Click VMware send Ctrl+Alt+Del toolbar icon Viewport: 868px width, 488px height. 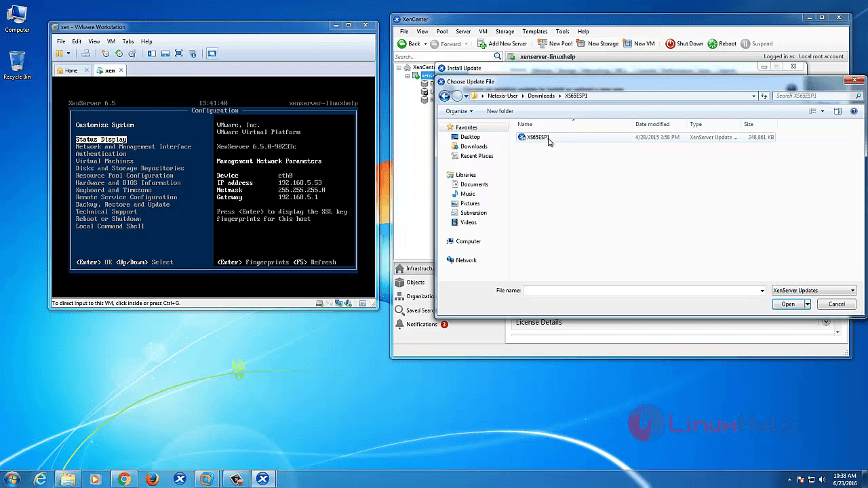(x=85, y=54)
